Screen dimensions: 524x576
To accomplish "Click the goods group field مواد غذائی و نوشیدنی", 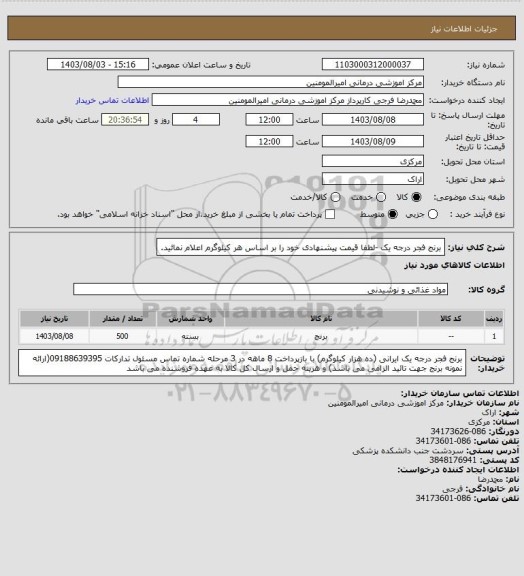I will tap(260, 289).
